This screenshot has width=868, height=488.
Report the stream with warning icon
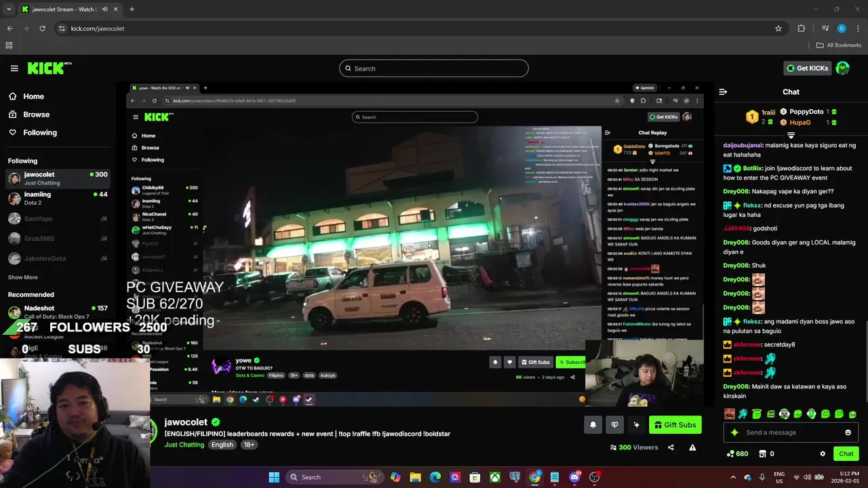692,447
